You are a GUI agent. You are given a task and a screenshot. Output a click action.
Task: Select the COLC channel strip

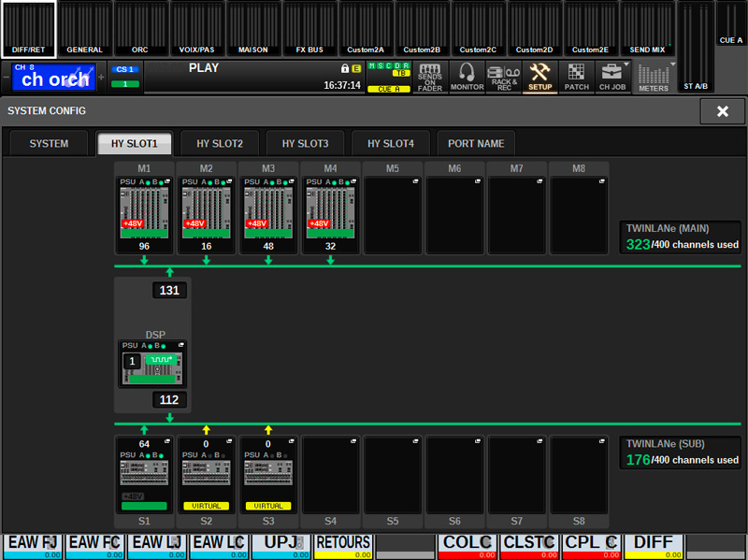[467, 547]
